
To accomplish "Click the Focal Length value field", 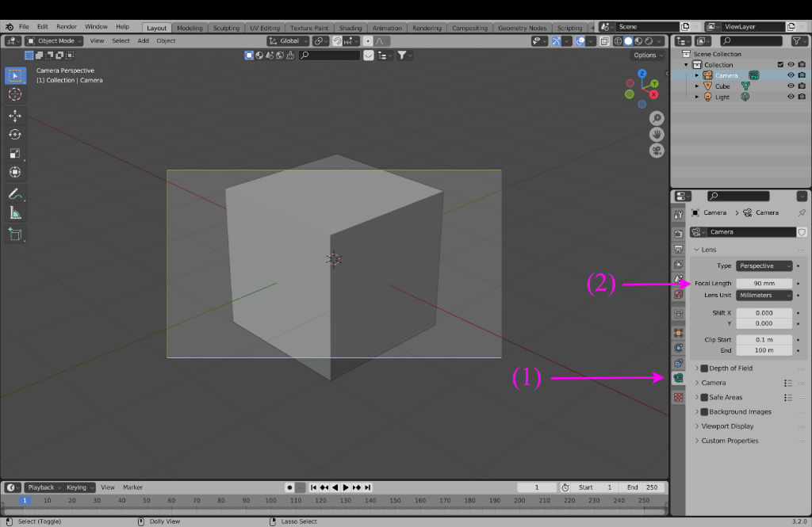I will [x=764, y=284].
